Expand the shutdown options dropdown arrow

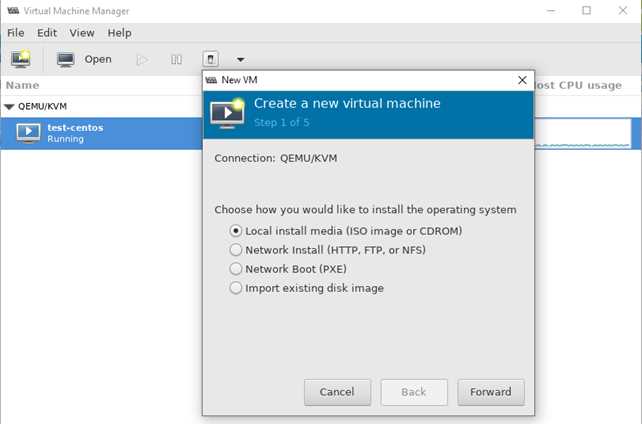(x=240, y=60)
